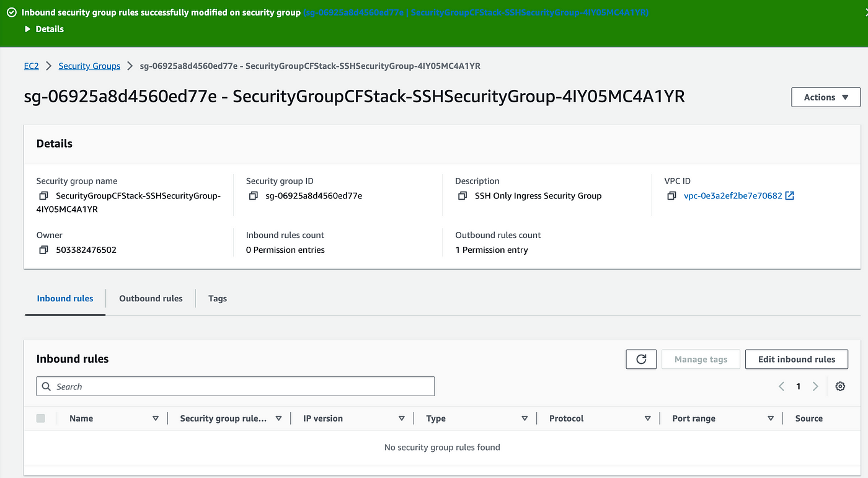This screenshot has width=868, height=478.
Task: Sort by Port range column arrow
Action: pos(771,418)
